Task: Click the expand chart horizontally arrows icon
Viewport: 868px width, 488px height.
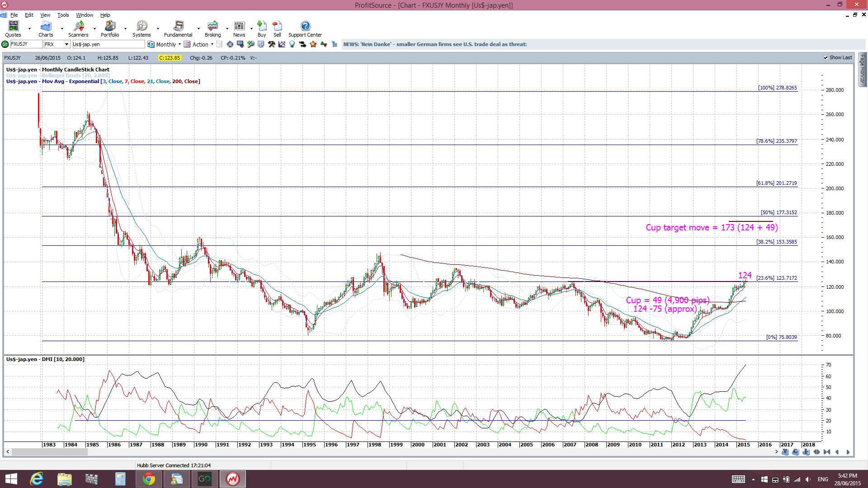Action: [816, 452]
